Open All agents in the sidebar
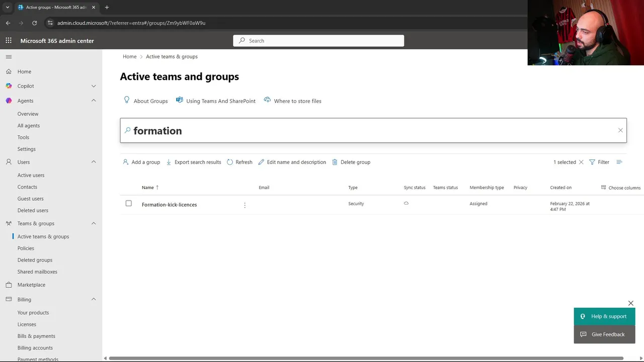This screenshot has width=644, height=362. [28, 126]
